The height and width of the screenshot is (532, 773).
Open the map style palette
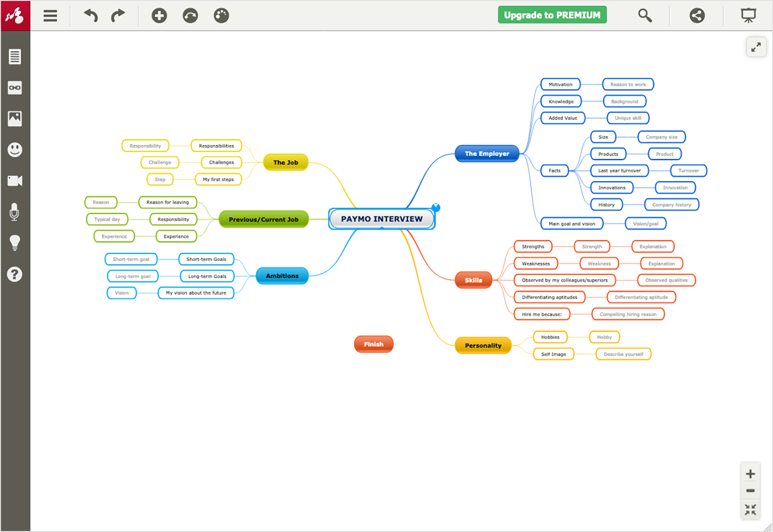point(221,15)
